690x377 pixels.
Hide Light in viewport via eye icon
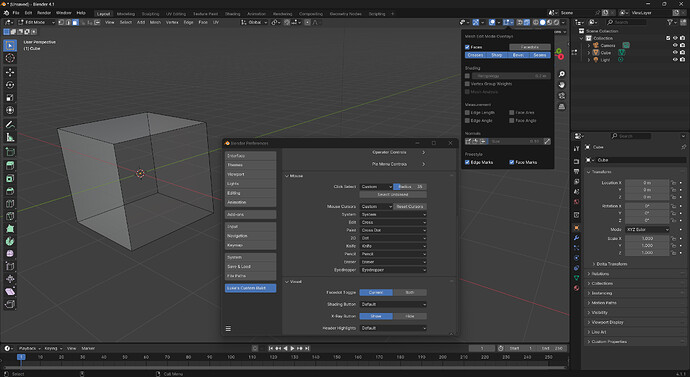point(675,59)
